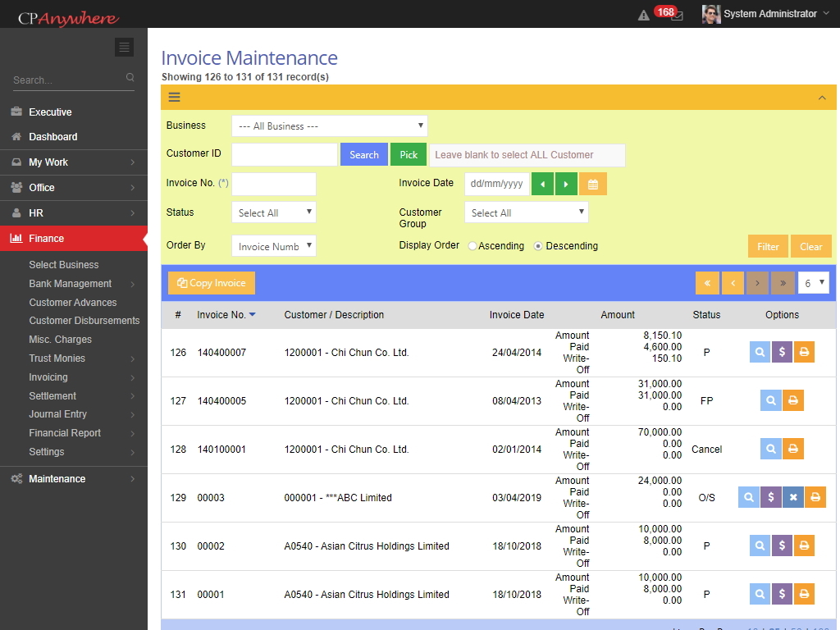Expand the Invoicing submenu

48,377
